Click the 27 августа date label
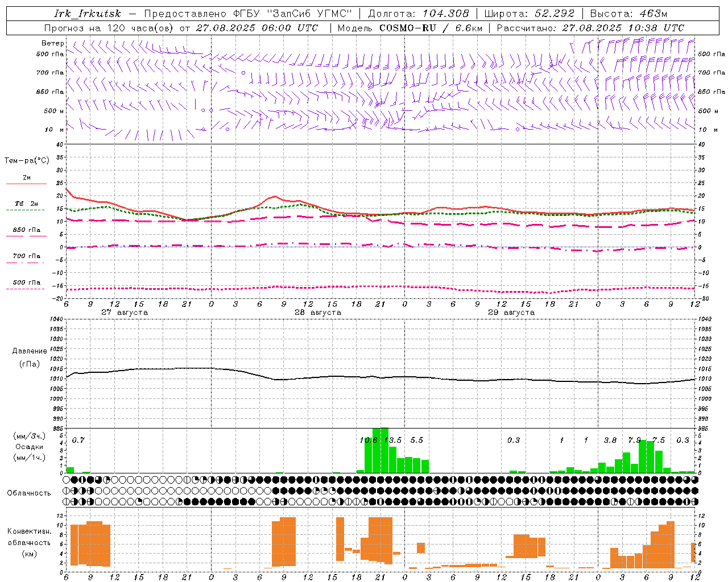The image size is (728, 582). pyautogui.click(x=125, y=313)
